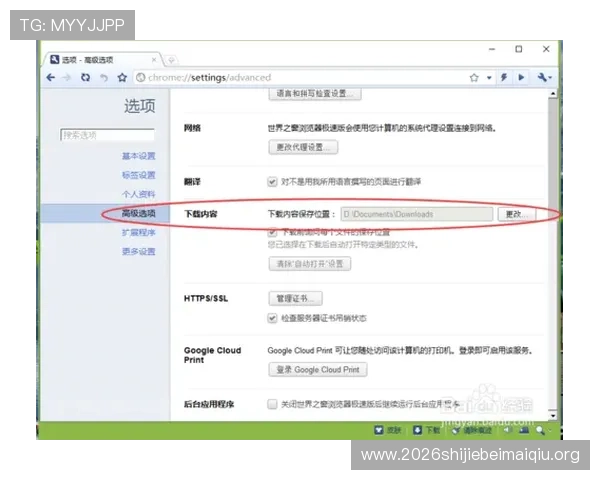Image resolution: width=600 pixels, height=480 pixels.
Task: Click the 更改 download location button
Action: [x=517, y=214]
